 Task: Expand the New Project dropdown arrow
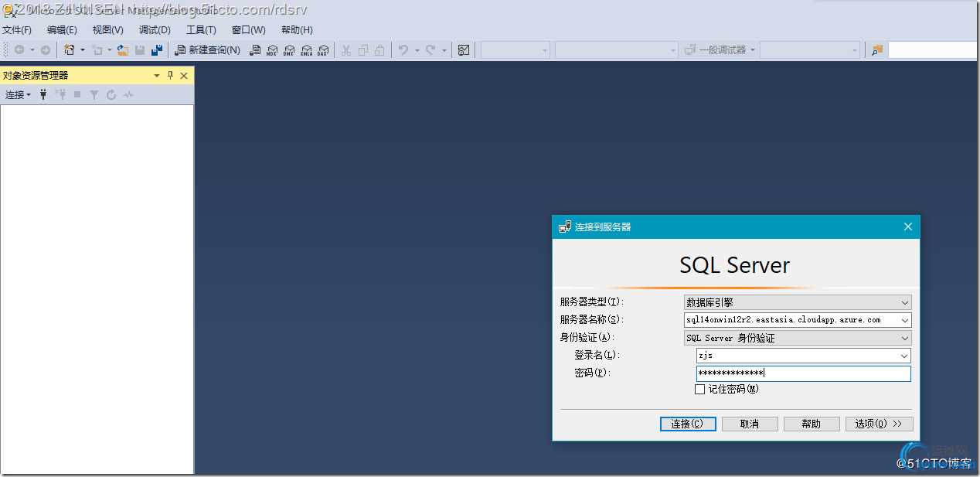pyautogui.click(x=83, y=50)
